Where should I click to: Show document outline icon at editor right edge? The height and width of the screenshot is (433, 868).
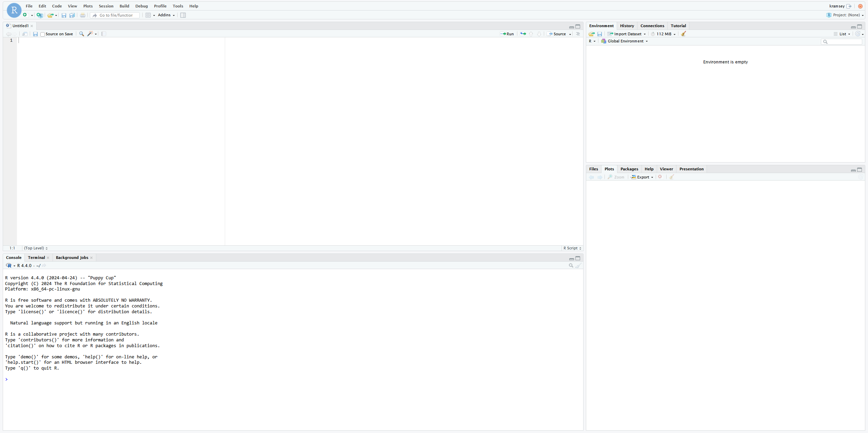578,34
